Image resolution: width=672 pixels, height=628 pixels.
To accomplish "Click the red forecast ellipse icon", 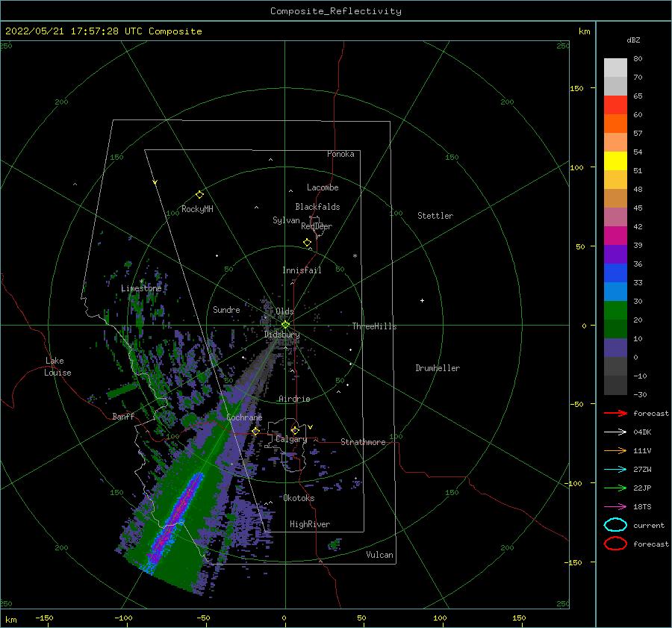I will coord(615,544).
